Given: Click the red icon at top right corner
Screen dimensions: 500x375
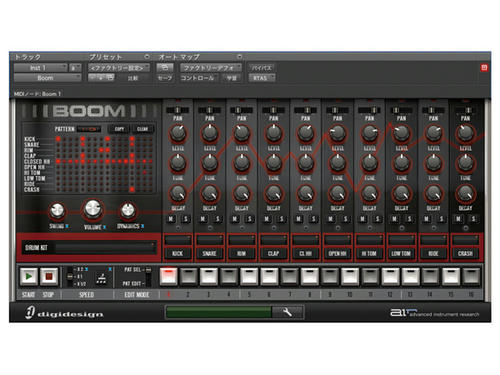Looking at the screenshot, I should [484, 68].
